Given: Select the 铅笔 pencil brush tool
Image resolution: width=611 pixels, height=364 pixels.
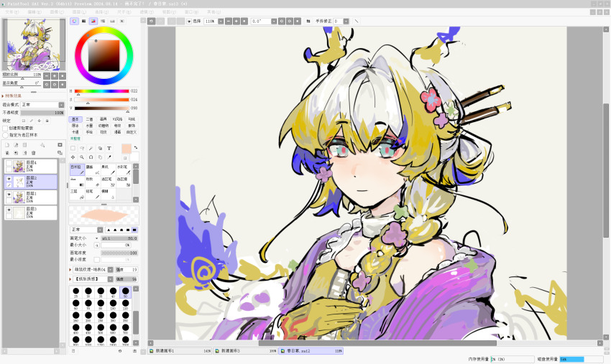Looking at the screenshot, I should [x=92, y=194].
